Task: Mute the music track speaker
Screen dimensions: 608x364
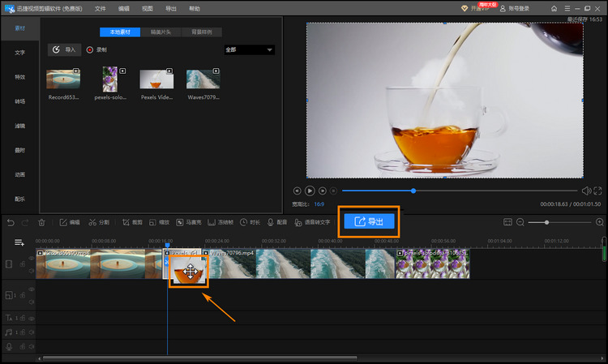Action: point(32,332)
